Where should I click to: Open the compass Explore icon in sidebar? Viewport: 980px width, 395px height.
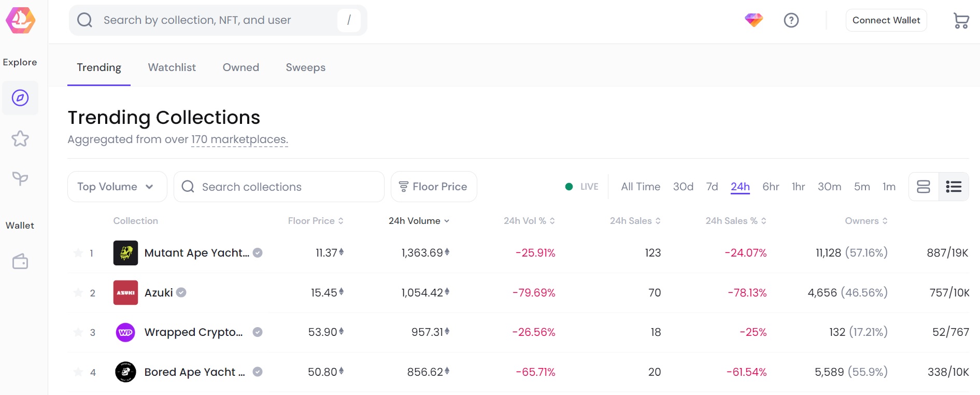tap(20, 98)
